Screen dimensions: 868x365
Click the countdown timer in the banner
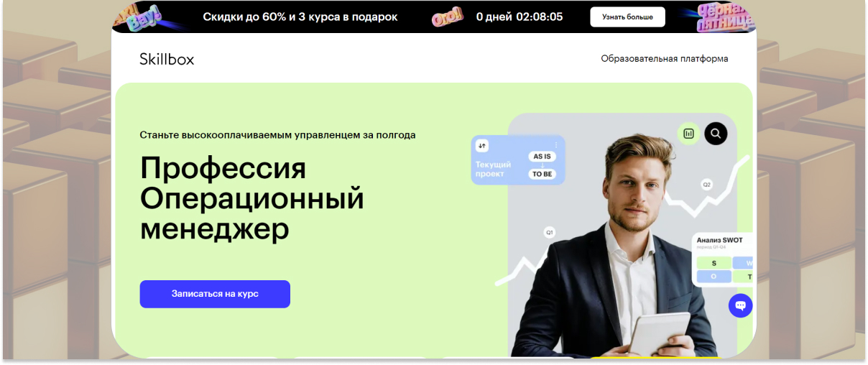(520, 17)
